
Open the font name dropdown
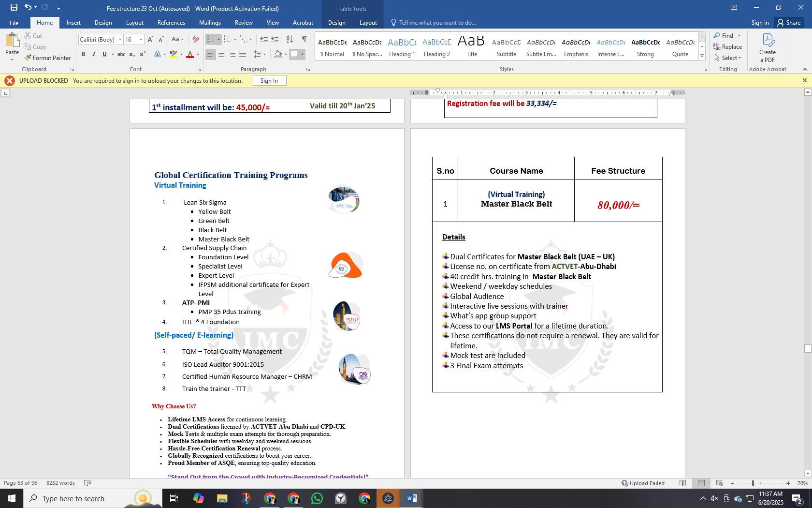click(120, 39)
